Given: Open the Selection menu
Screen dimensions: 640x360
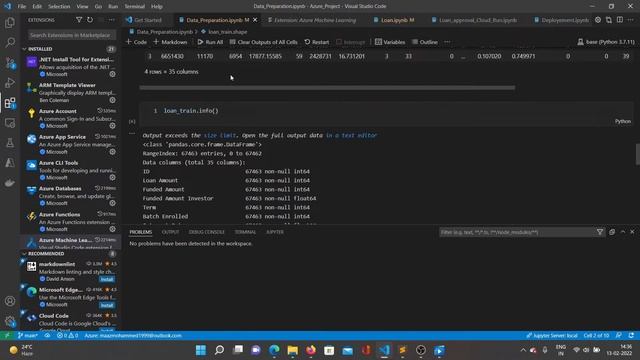Looking at the screenshot, I should [x=59, y=7].
